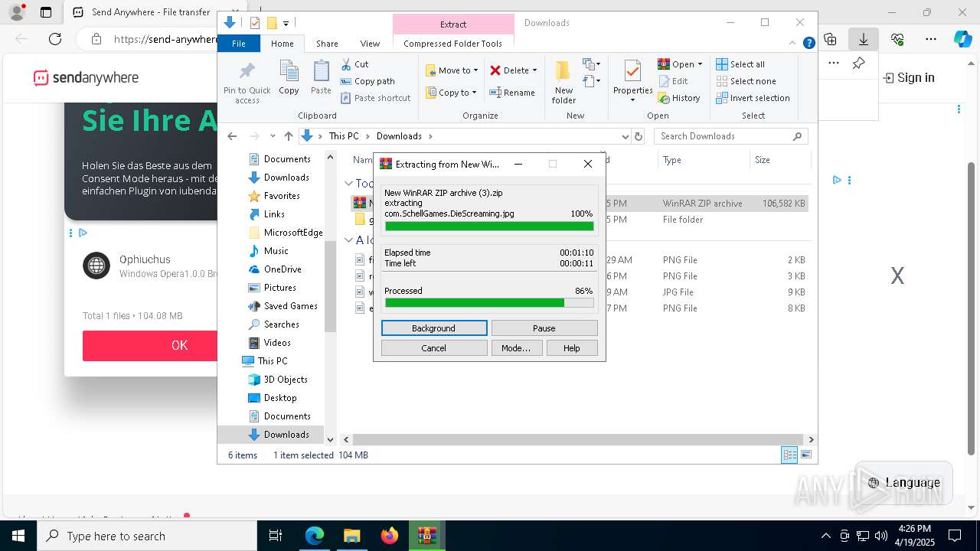This screenshot has height=551, width=980.
Task: Refresh the Edge browser page
Action: [55, 39]
